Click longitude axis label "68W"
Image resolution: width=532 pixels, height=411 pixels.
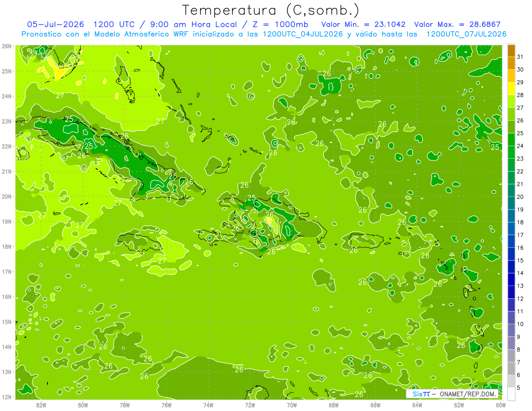tap(333, 405)
